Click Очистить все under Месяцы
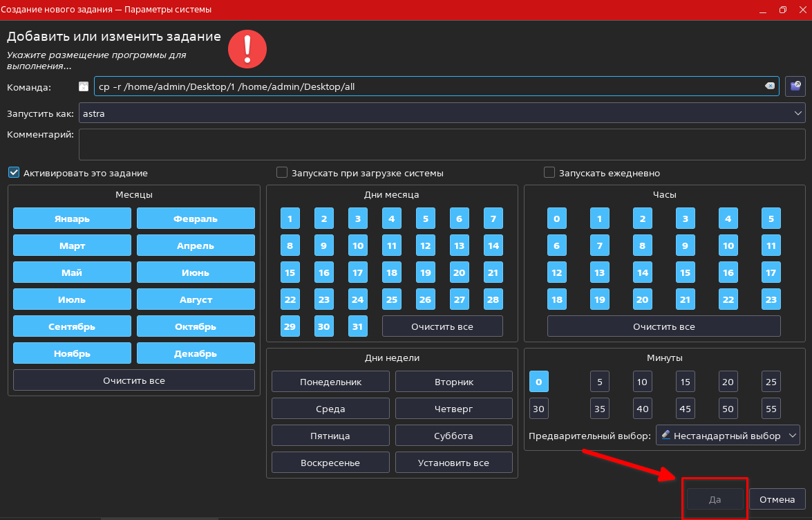Screen dimensions: 812x520 133,380
